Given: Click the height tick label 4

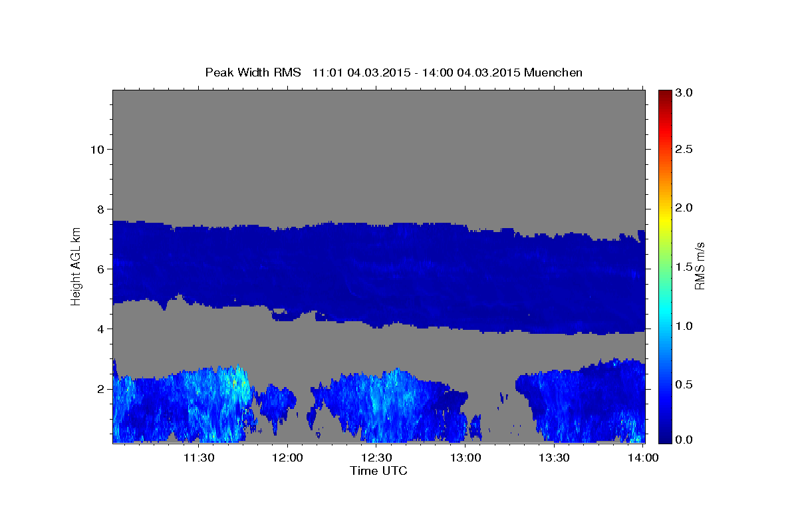Looking at the screenshot, I should click(x=100, y=329).
